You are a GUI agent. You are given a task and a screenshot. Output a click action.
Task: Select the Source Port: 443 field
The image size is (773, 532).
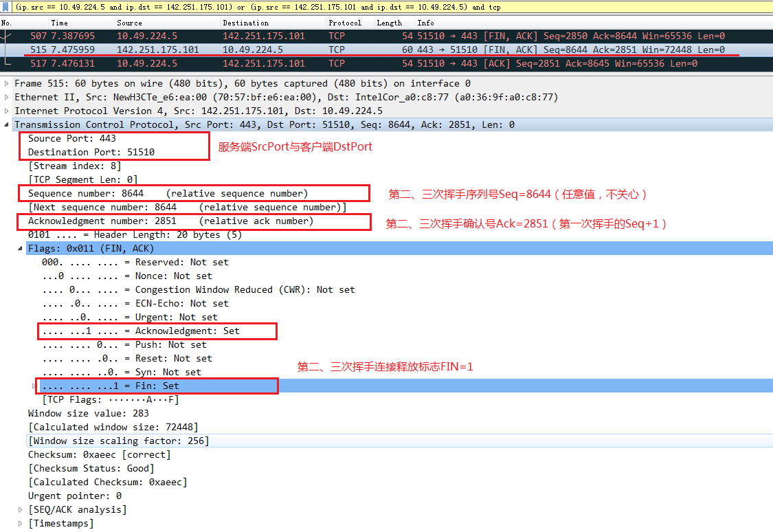pos(71,138)
